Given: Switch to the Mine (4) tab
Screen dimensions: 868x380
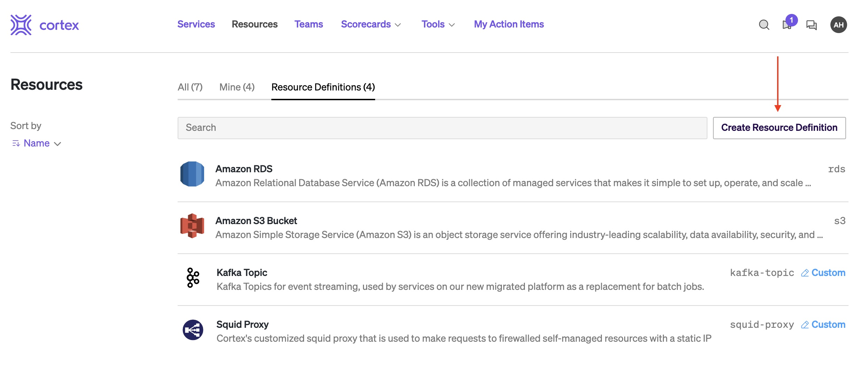Looking at the screenshot, I should 237,87.
